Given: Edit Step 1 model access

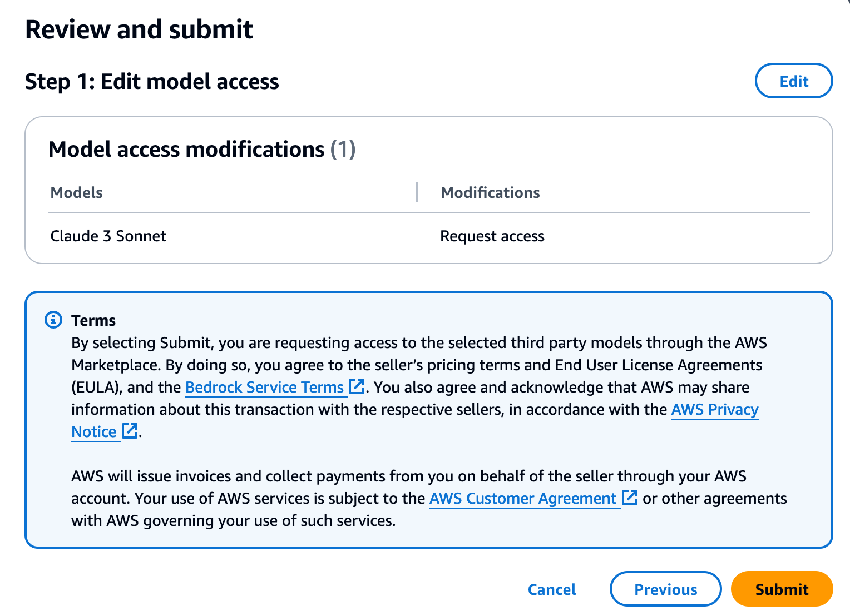Looking at the screenshot, I should [794, 81].
